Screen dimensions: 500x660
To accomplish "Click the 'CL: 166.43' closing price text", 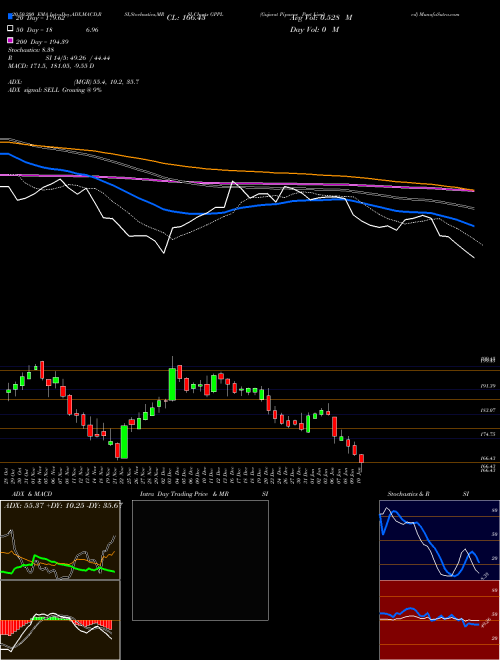I will (186, 18).
